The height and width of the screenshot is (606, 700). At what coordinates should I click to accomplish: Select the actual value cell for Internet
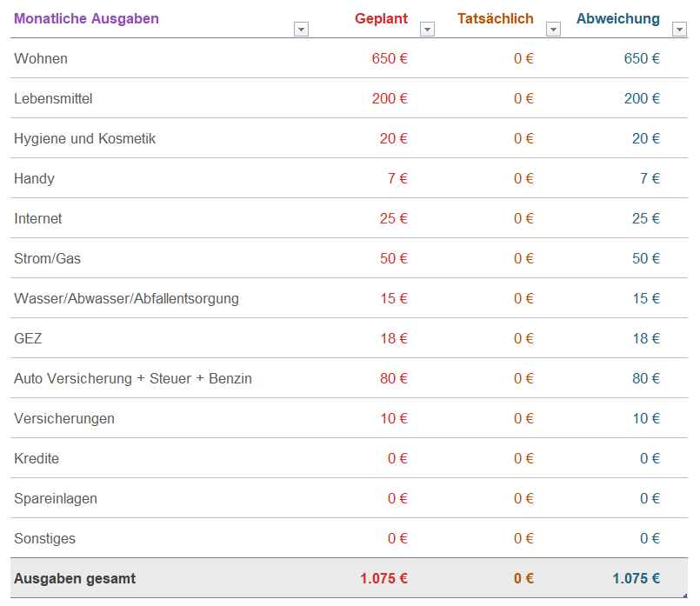tap(523, 218)
